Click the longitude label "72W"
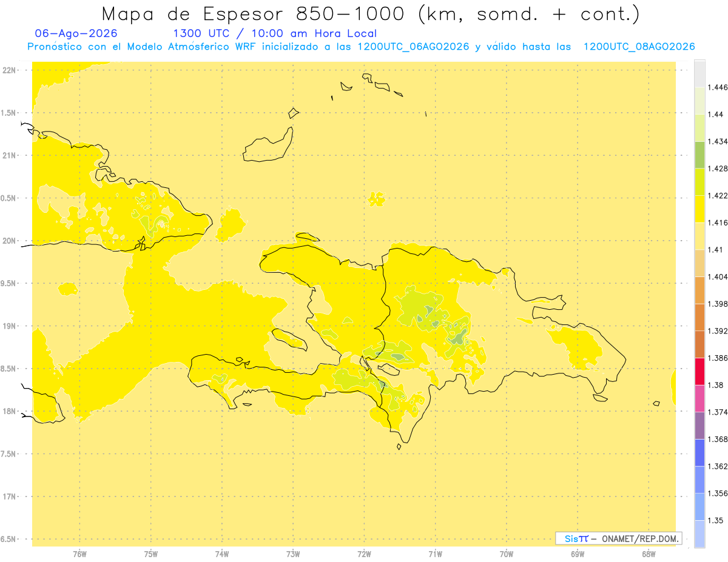This screenshot has width=728, height=562. click(364, 554)
